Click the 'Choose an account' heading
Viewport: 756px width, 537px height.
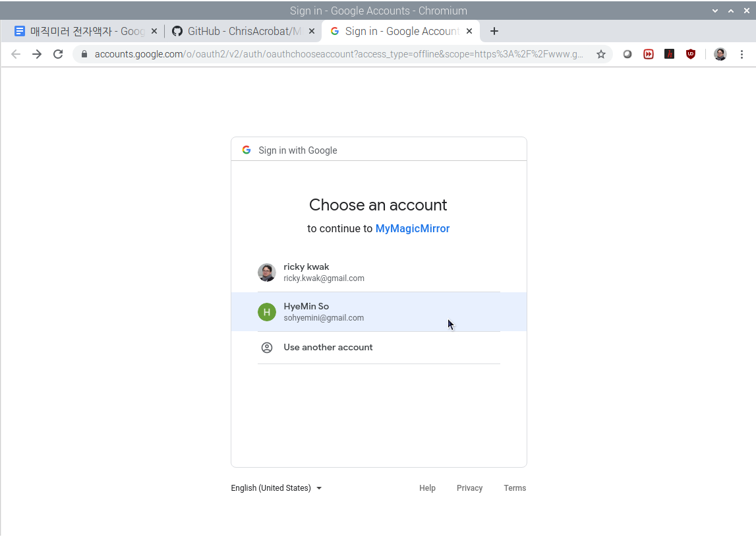click(378, 205)
